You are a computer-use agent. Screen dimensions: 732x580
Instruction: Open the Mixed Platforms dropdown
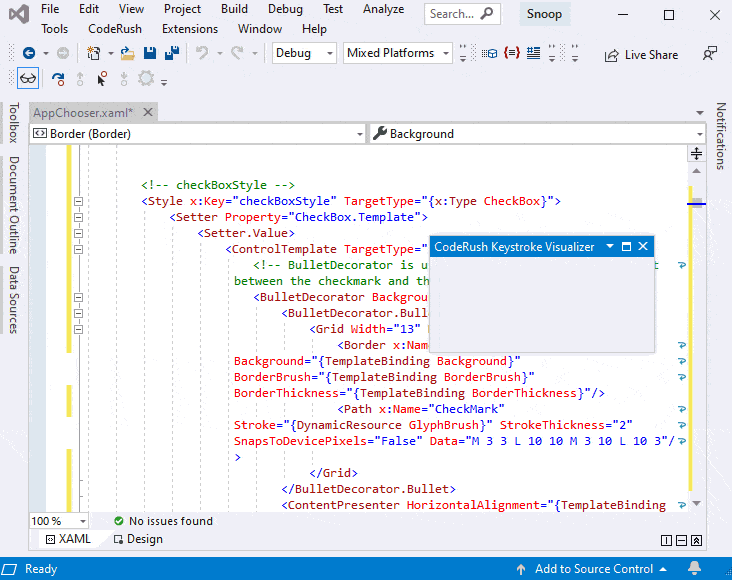point(398,53)
